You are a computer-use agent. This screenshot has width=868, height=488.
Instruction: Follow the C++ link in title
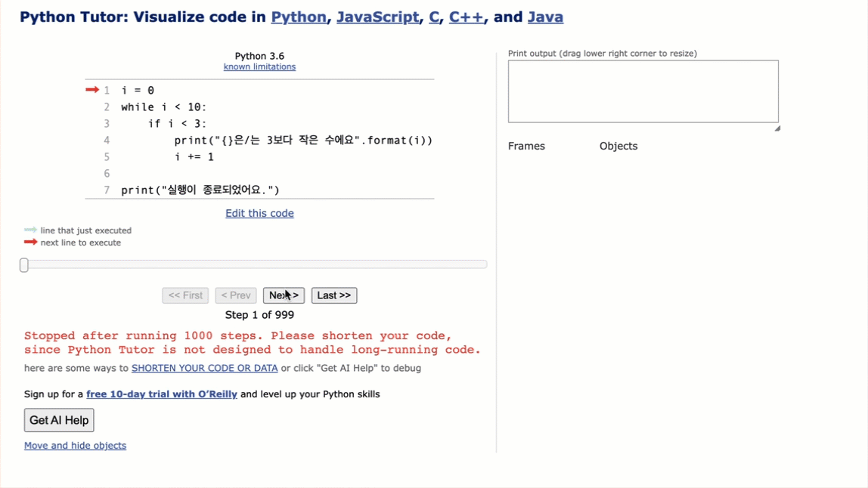click(x=466, y=17)
